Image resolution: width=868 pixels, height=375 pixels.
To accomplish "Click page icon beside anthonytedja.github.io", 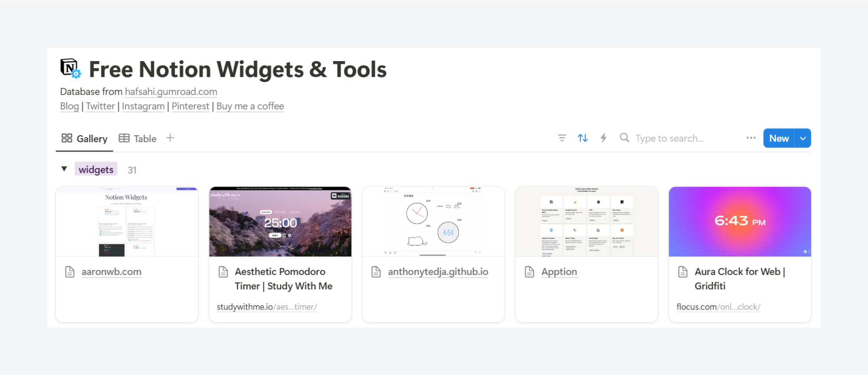I will click(376, 272).
